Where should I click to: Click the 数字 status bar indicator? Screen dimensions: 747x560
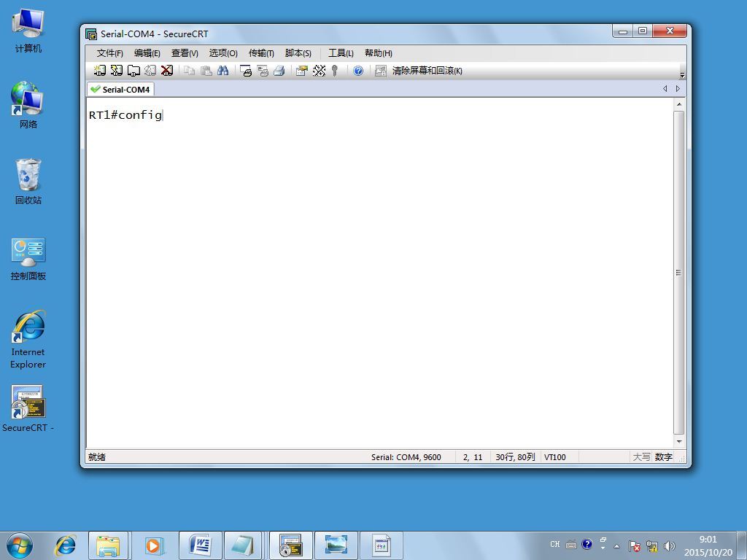coord(663,457)
